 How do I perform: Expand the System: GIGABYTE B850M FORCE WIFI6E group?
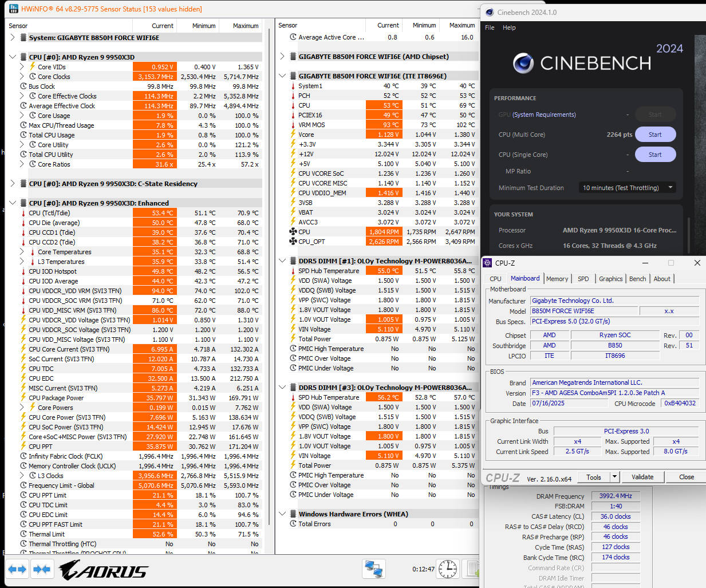tap(13, 38)
